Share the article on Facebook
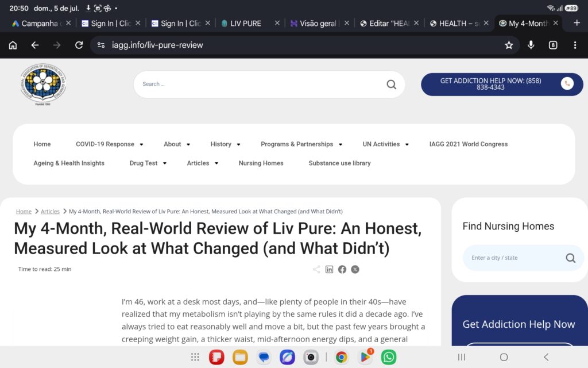588x368 pixels. [342, 269]
